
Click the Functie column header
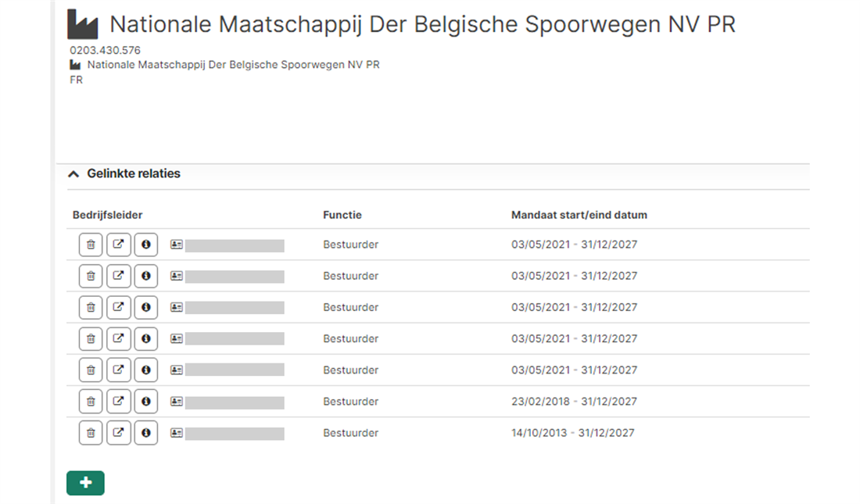coord(342,215)
